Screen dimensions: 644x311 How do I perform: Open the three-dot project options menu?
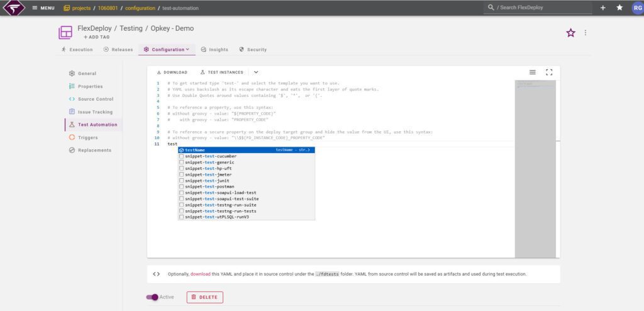[586, 33]
